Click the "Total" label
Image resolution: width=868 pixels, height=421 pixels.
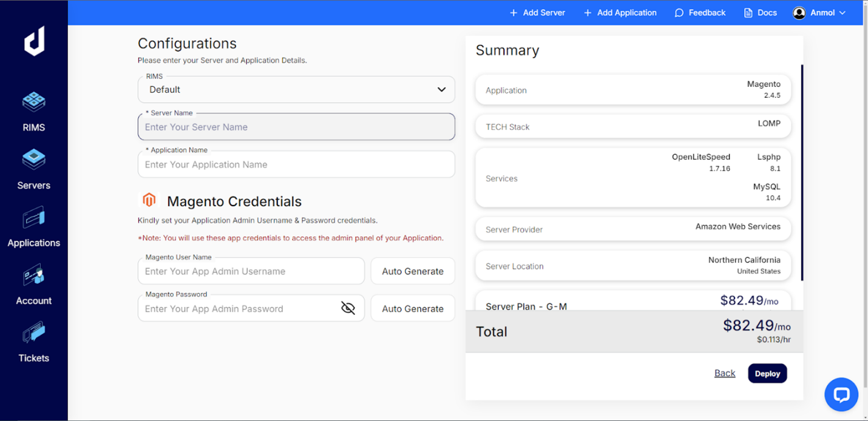click(492, 332)
